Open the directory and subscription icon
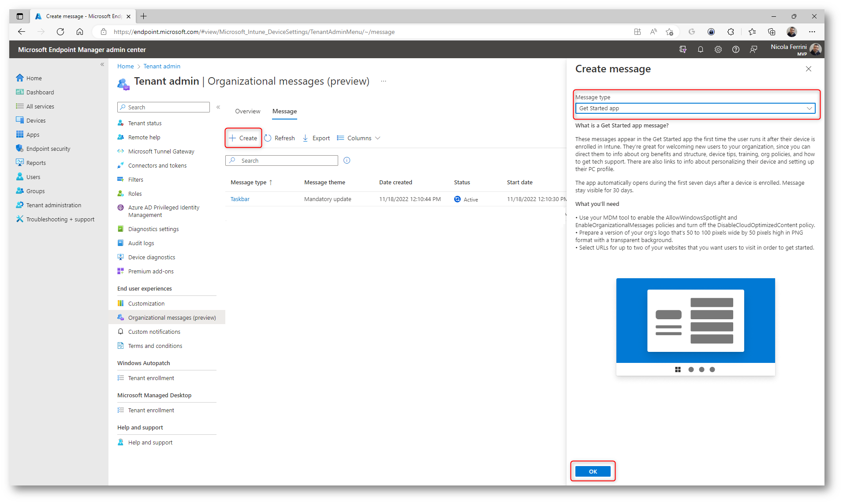 point(683,49)
